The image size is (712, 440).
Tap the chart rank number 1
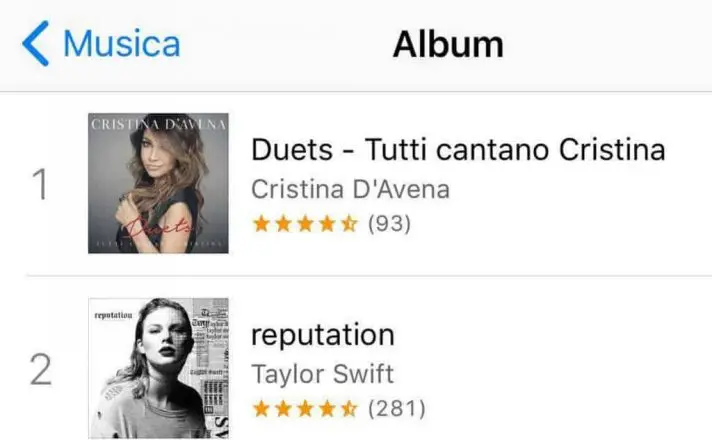(40, 185)
